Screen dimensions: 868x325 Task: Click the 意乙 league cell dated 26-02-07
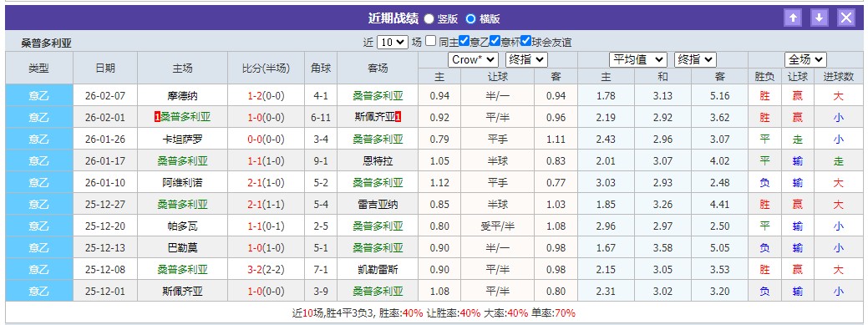[38, 96]
